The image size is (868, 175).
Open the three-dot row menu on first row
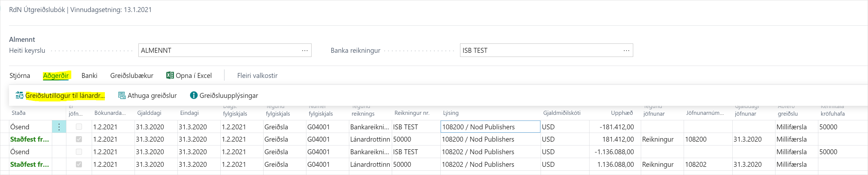(x=59, y=127)
